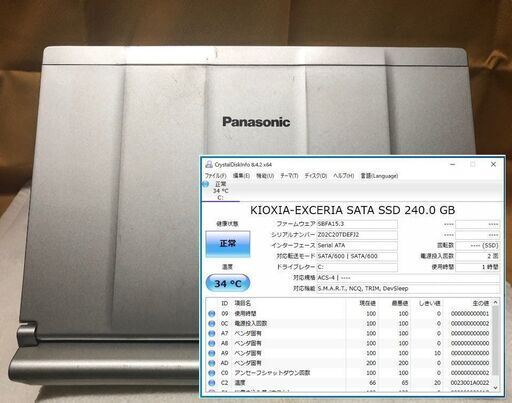Click the standard field ACS-4
The width and height of the screenshot is (512, 403).
click(x=408, y=278)
